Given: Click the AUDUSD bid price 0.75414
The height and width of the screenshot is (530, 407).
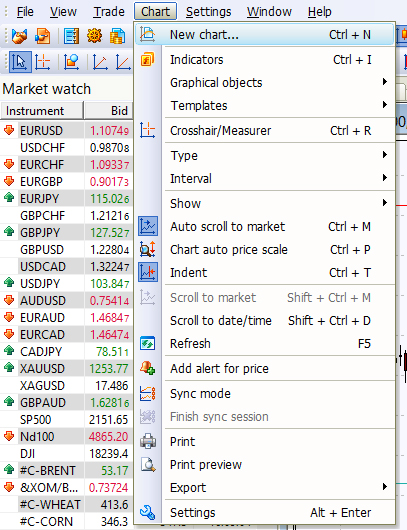Looking at the screenshot, I should [109, 300].
